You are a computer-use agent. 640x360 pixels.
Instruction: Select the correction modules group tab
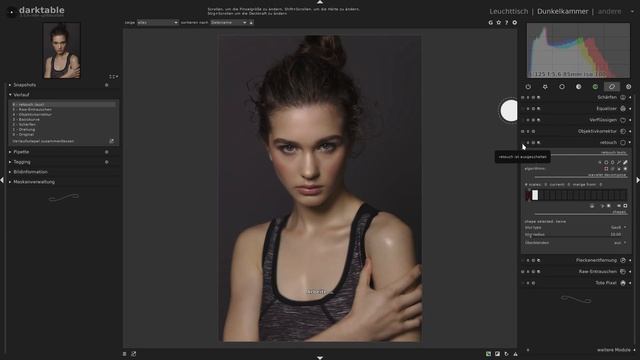[x=612, y=87]
